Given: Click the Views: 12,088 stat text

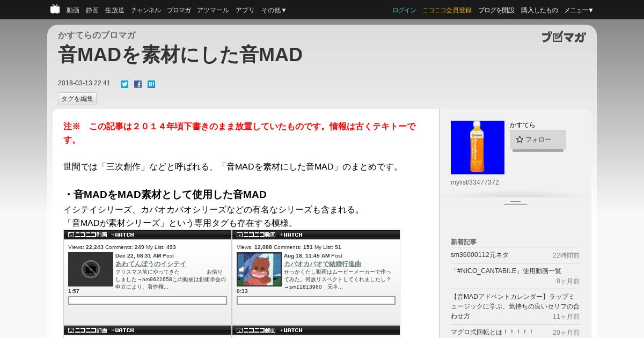Looking at the screenshot, I should [254, 247].
